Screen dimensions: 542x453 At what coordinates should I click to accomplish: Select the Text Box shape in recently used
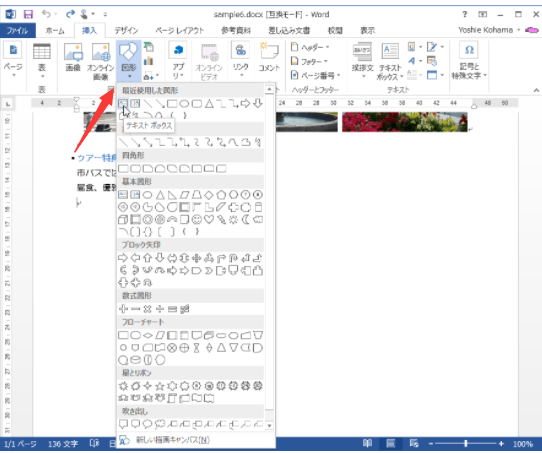click(123, 103)
